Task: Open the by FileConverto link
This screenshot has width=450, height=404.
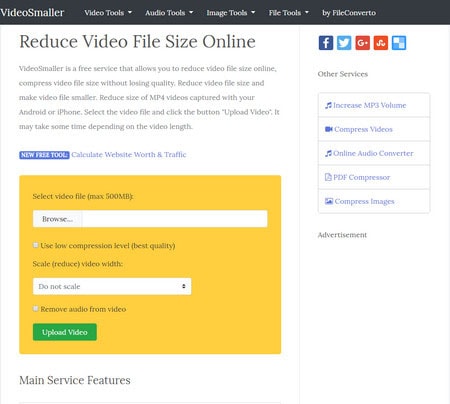Action: [x=349, y=13]
